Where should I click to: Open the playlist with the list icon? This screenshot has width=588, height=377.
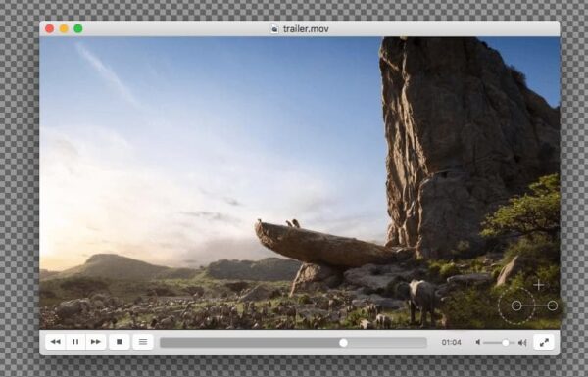[x=143, y=342]
